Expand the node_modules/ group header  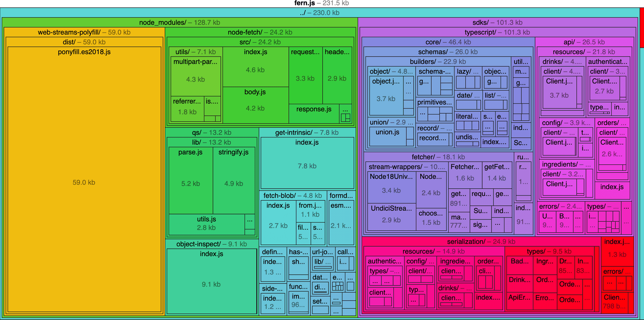[179, 22]
